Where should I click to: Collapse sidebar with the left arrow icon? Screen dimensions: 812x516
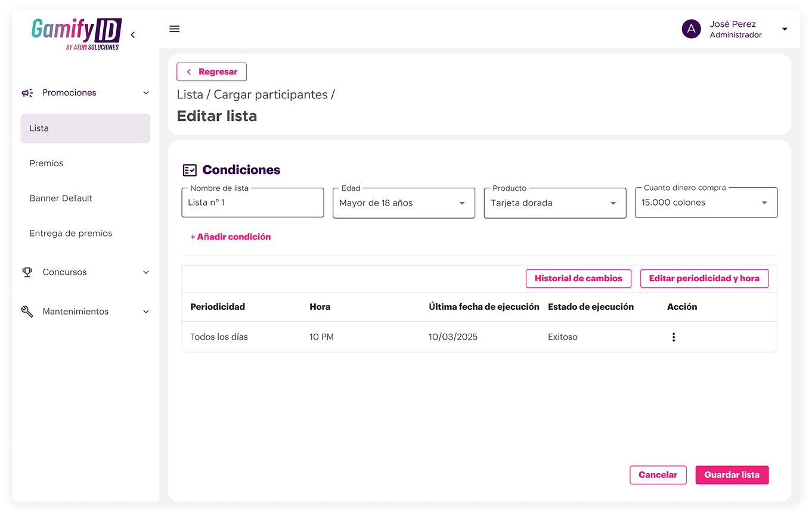tap(132, 35)
